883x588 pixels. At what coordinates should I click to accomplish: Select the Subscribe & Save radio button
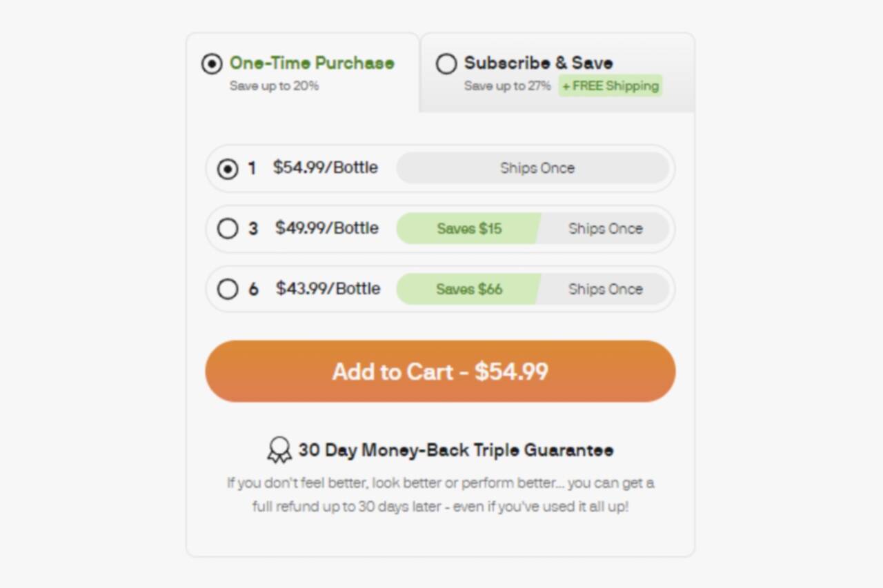coord(446,64)
